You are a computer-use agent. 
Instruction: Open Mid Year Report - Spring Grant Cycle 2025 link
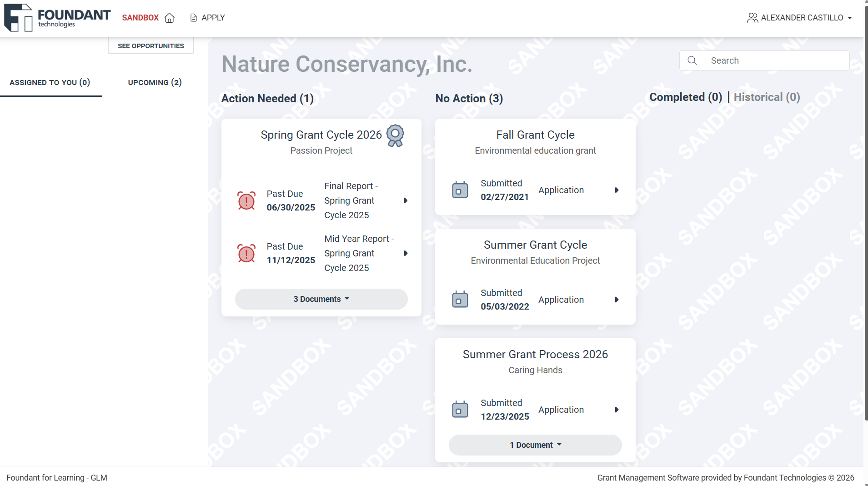[359, 253]
